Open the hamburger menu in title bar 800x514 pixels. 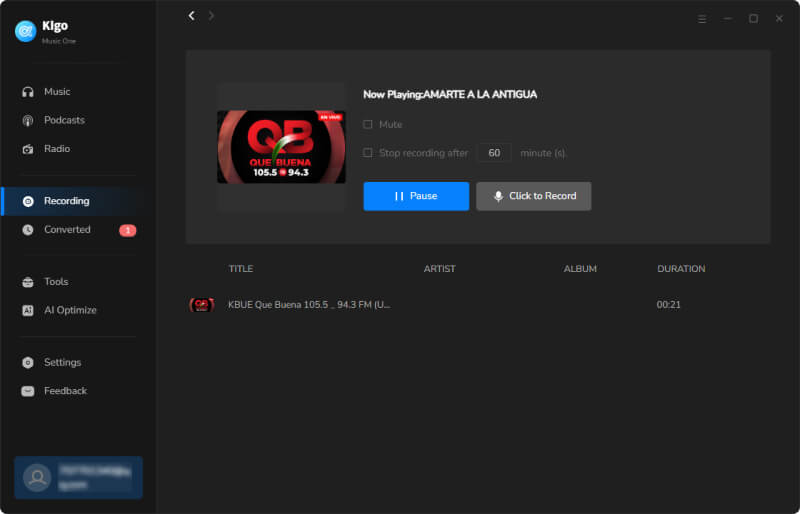pos(702,19)
